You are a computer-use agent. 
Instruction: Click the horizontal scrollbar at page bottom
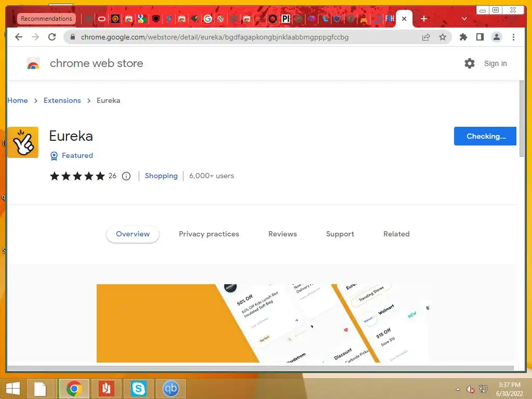coord(261,368)
